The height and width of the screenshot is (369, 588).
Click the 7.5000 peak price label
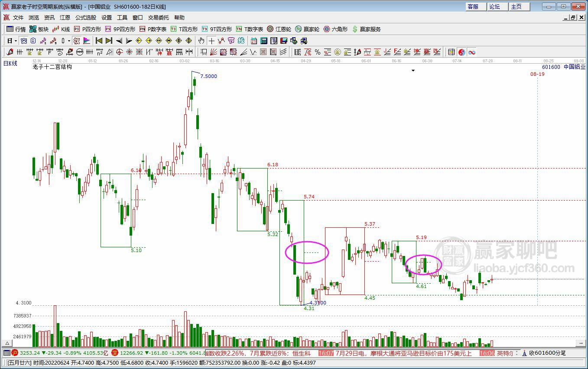(x=208, y=76)
